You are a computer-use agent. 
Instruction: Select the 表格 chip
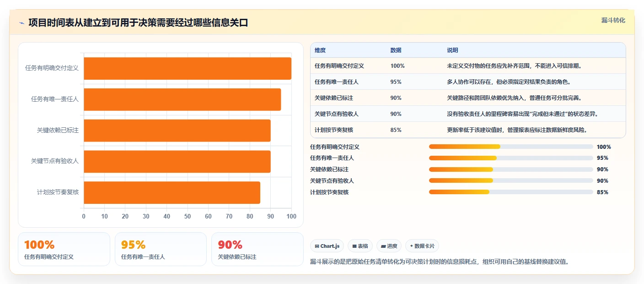coord(360,246)
